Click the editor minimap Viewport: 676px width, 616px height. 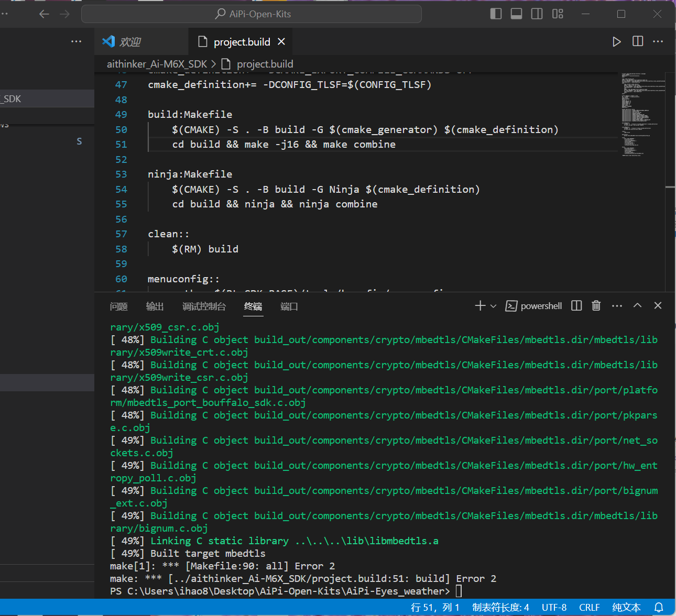click(642, 115)
